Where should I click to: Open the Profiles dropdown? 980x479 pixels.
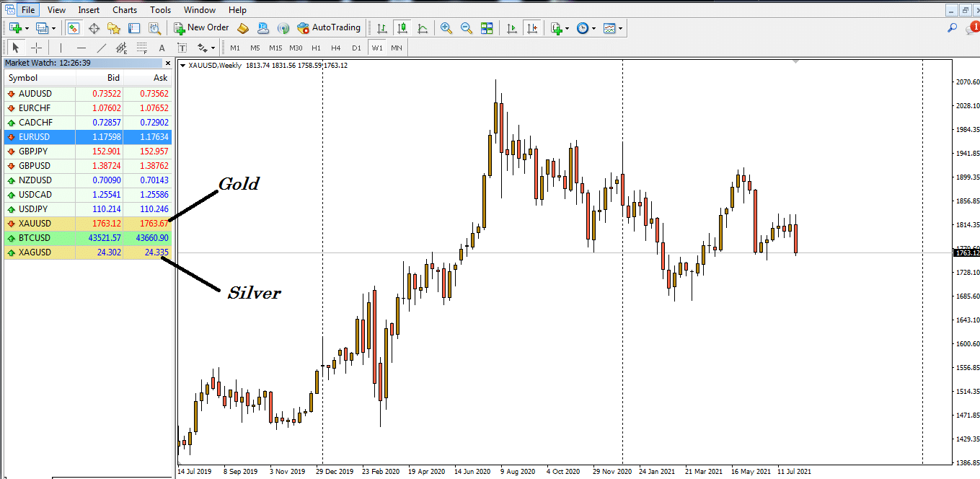[x=46, y=28]
